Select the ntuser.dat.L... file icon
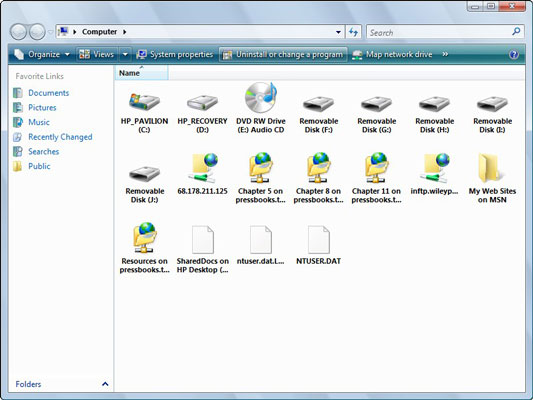The height and width of the screenshot is (400, 533). click(x=261, y=240)
